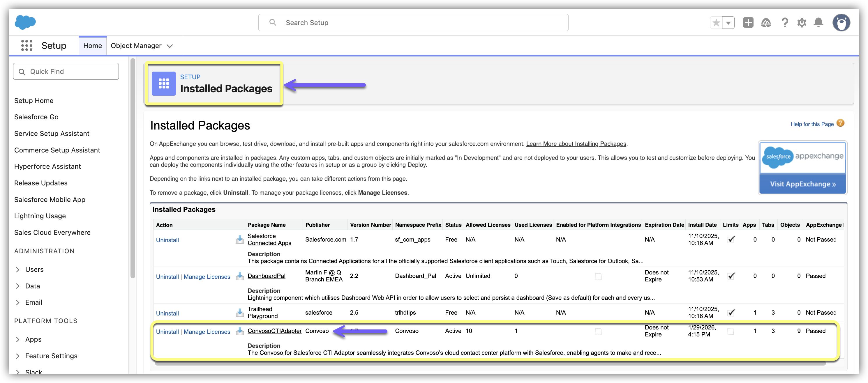Toggle ConvosoCTIAdapter Platform Integrations checkbox
The image size is (868, 383).
click(x=598, y=331)
